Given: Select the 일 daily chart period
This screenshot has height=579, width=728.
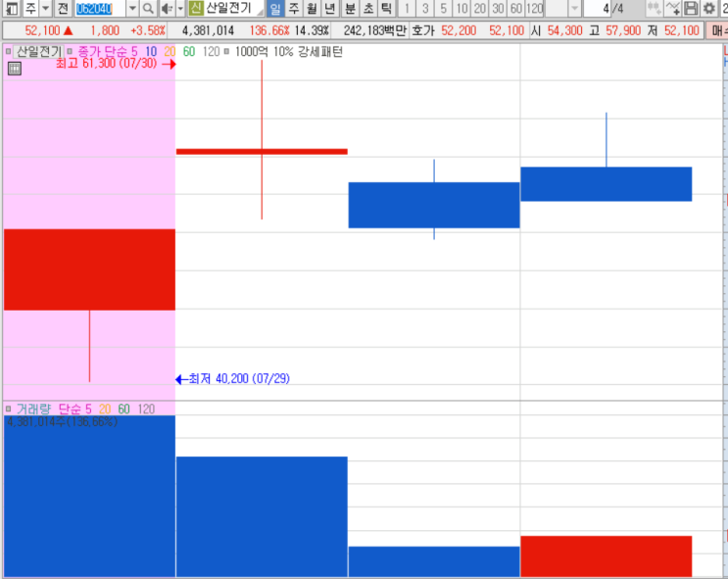Looking at the screenshot, I should (x=275, y=9).
